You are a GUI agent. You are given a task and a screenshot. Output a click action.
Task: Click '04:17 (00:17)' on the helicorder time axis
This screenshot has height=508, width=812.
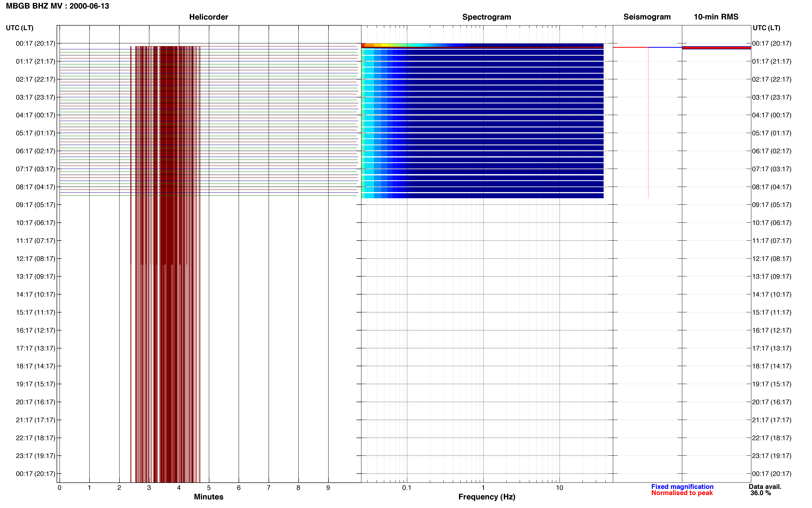35,115
